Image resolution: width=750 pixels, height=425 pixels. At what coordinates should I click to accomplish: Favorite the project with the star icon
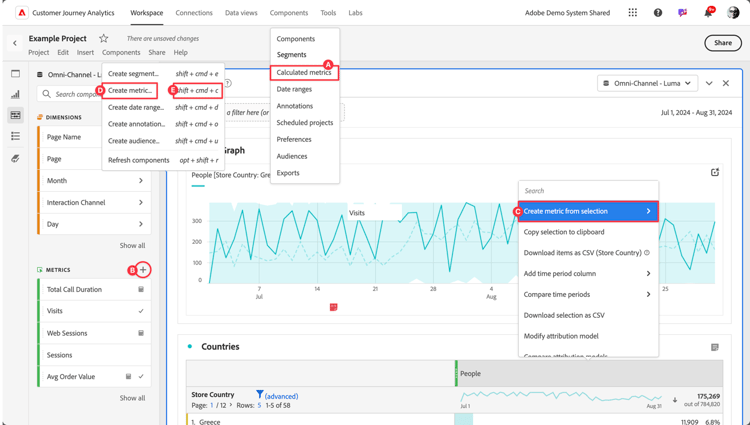[104, 38]
